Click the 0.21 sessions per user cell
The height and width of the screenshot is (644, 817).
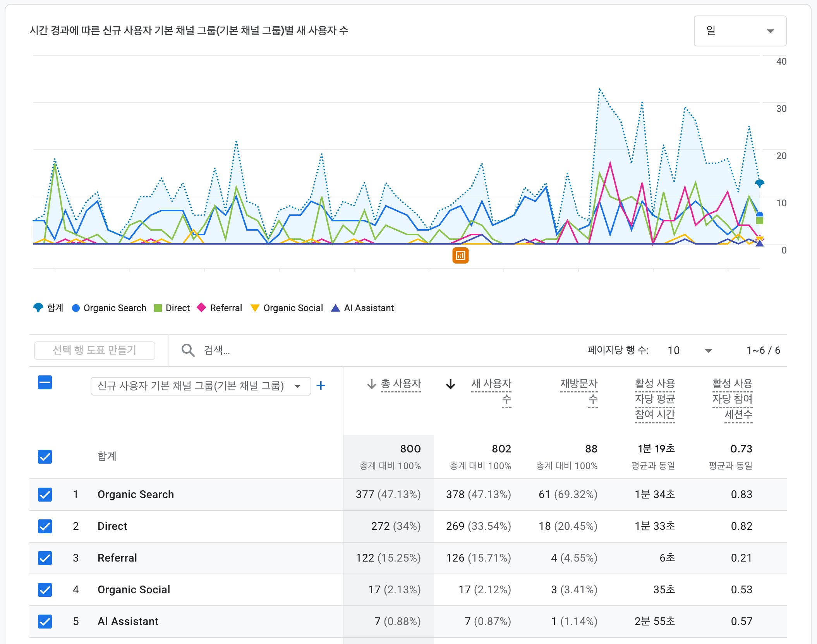tap(741, 558)
